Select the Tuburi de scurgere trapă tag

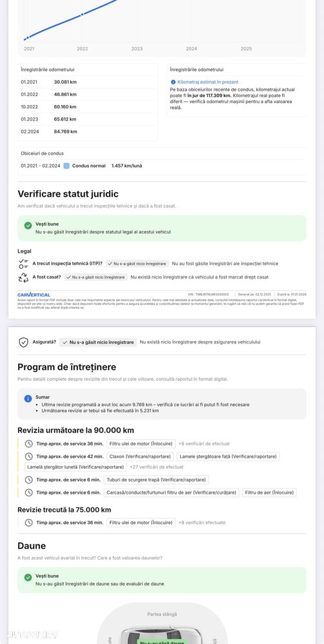[x=156, y=480]
